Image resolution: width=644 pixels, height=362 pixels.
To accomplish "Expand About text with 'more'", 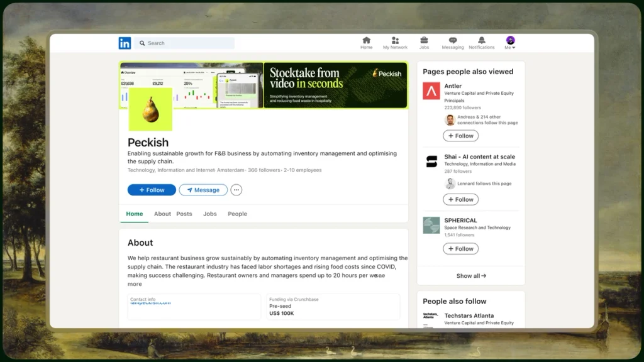I will [135, 284].
